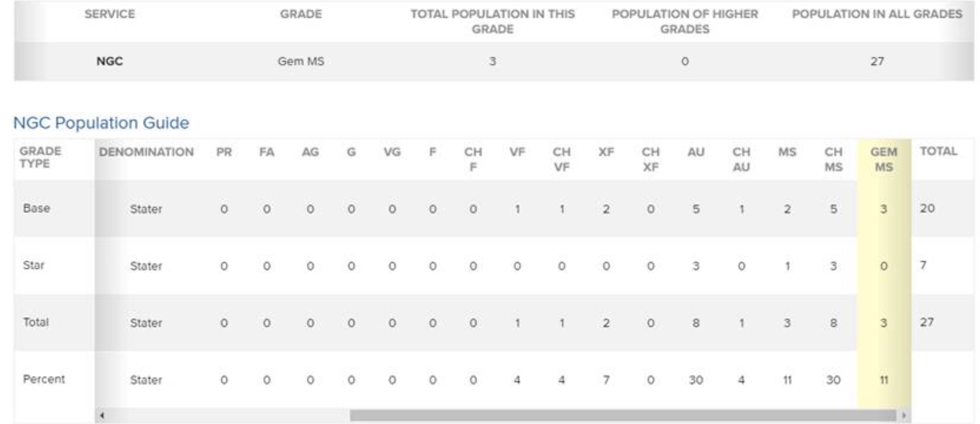Click the left scroll arrow of table scrollbar
The height and width of the screenshot is (424, 980).
point(102,415)
